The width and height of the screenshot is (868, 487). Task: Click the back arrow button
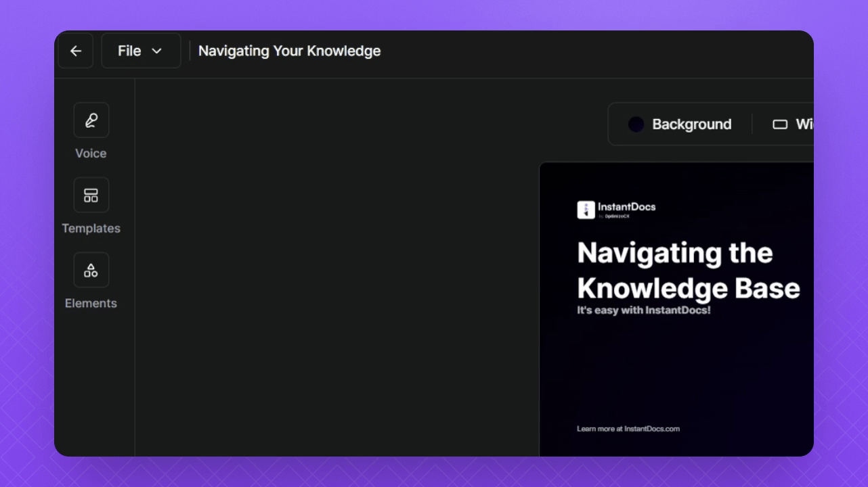[x=76, y=51]
